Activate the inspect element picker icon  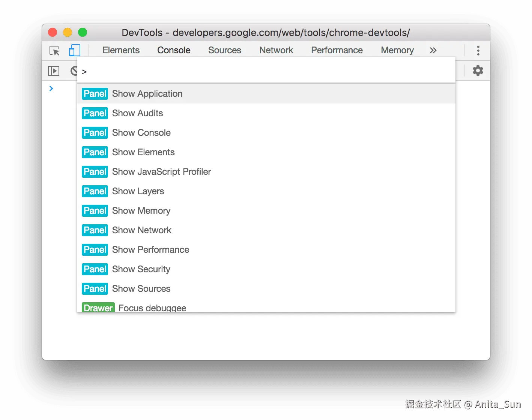click(x=54, y=51)
